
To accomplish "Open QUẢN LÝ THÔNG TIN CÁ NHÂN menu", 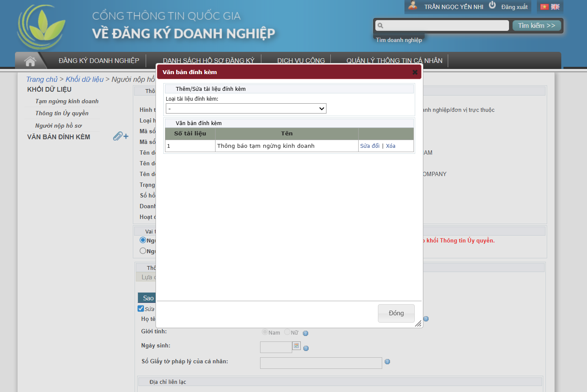I will pyautogui.click(x=394, y=61).
